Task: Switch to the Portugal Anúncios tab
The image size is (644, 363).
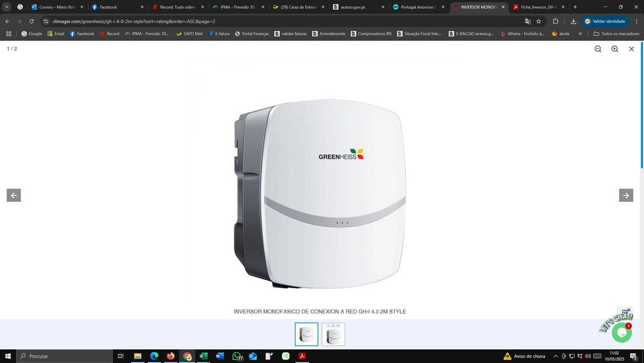Action: (419, 7)
